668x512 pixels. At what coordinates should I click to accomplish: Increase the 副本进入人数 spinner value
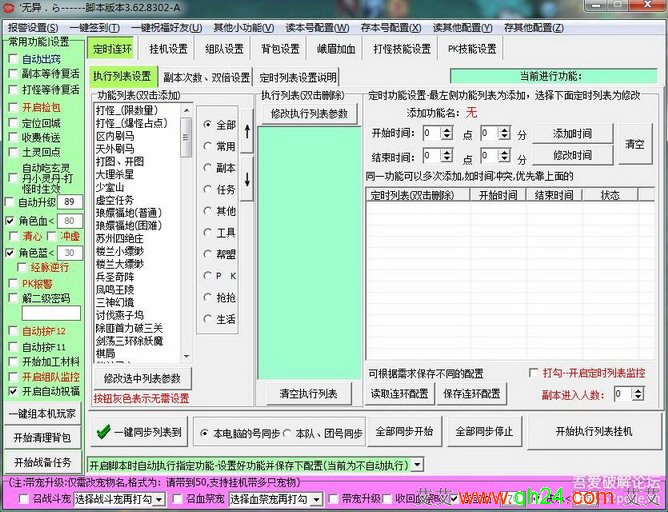coord(640,390)
